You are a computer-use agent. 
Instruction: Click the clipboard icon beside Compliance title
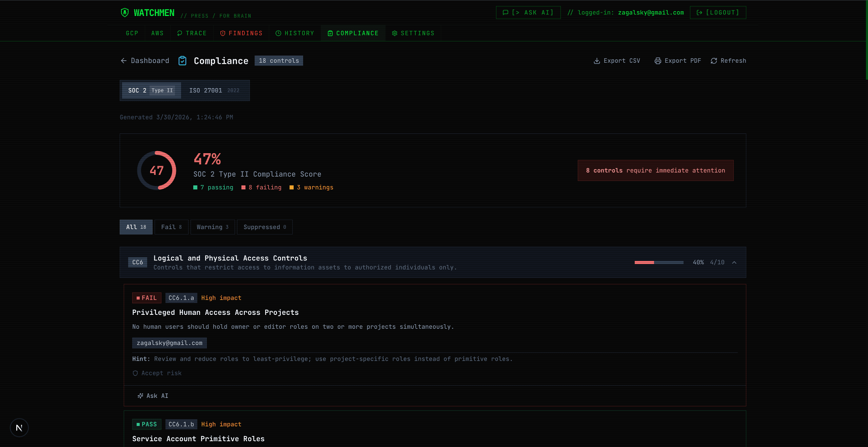[182, 61]
